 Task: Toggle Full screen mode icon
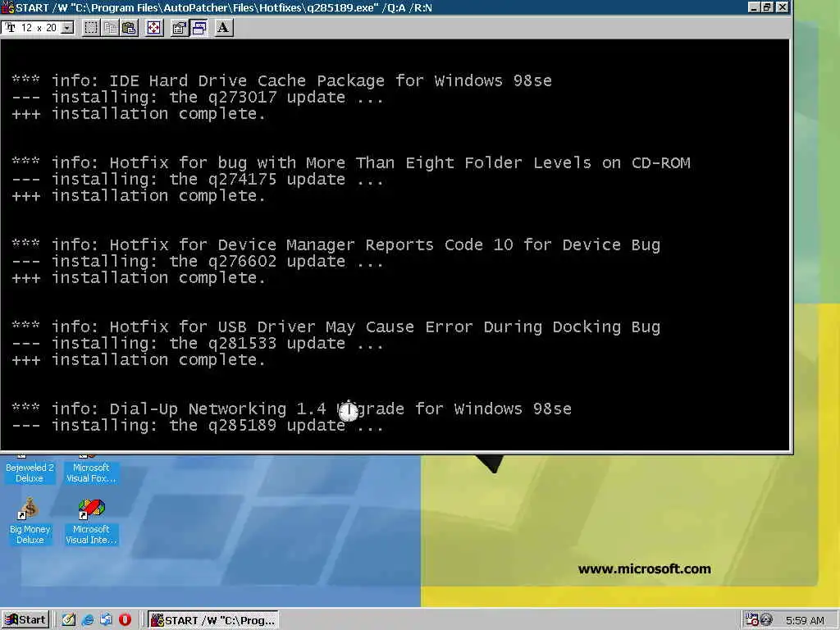pos(153,28)
